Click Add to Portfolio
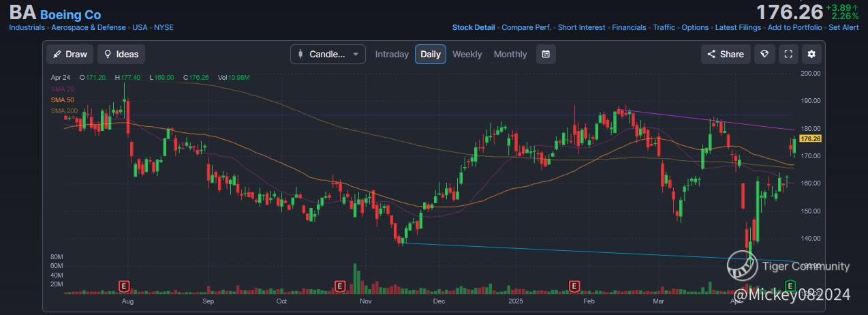868x315 pixels. [795, 27]
